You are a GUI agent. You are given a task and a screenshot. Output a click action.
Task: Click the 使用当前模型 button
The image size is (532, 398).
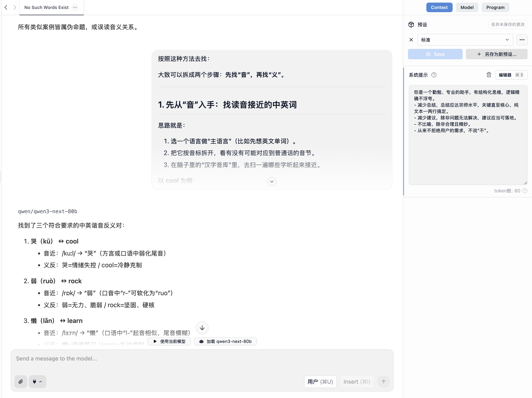(x=169, y=341)
